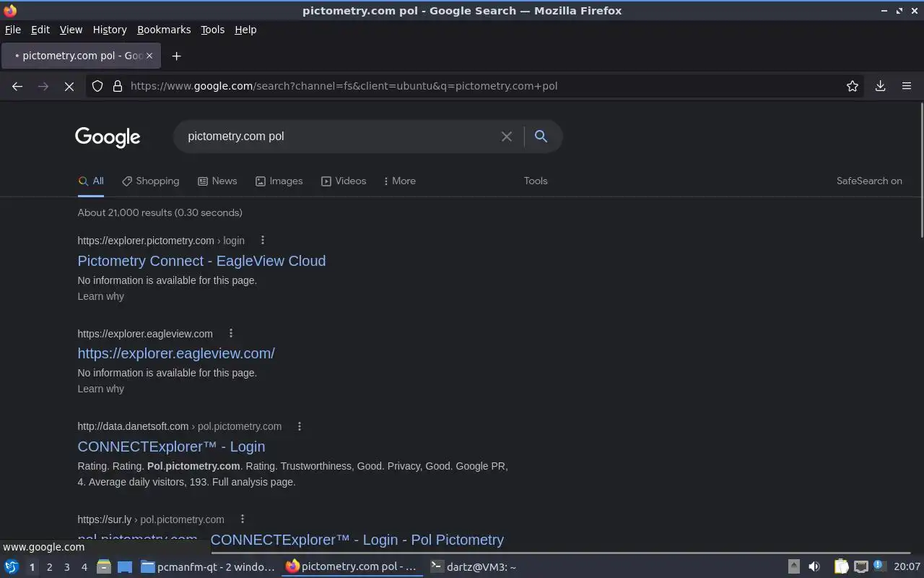Open Google search Tools filters
924x578 pixels.
click(536, 181)
